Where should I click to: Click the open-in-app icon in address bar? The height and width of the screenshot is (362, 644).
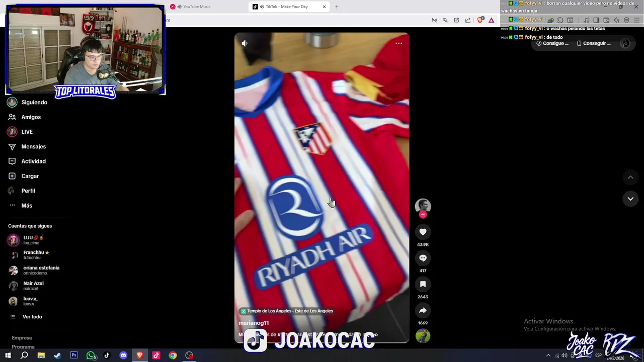click(x=456, y=20)
